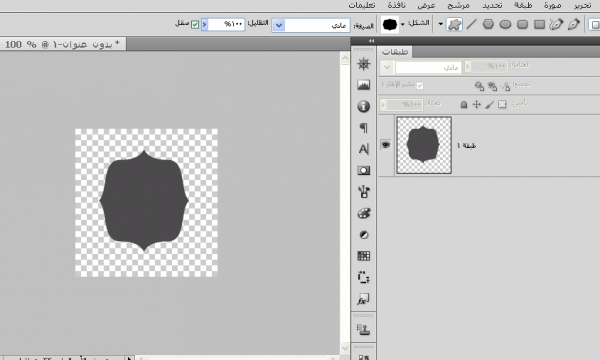600x360 pixels.
Task: Open shape geometry options dropdown arrow
Action: [440, 24]
